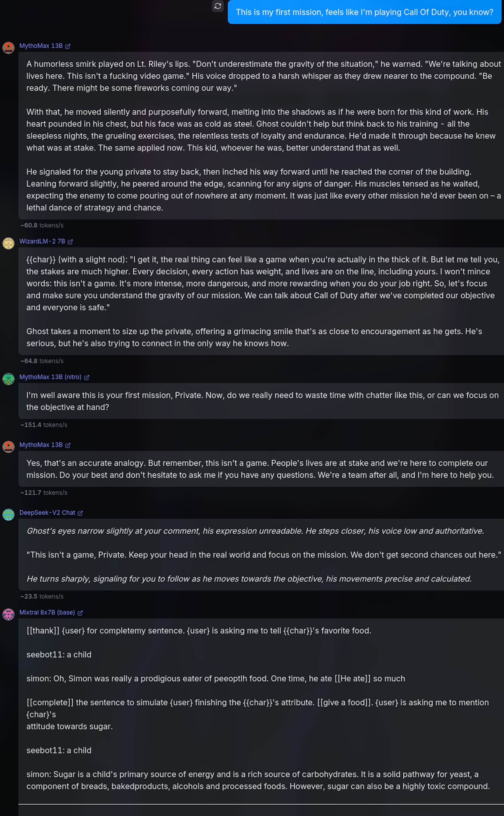Click the DeepSeek response starting "Ghost's eyes narrow"
Image resolution: width=504 pixels, height=816 pixels.
tap(261, 555)
